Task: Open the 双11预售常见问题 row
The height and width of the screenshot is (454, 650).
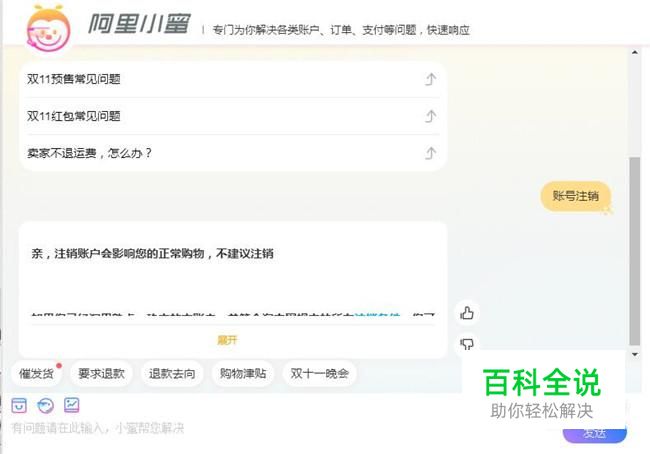Action: point(233,79)
